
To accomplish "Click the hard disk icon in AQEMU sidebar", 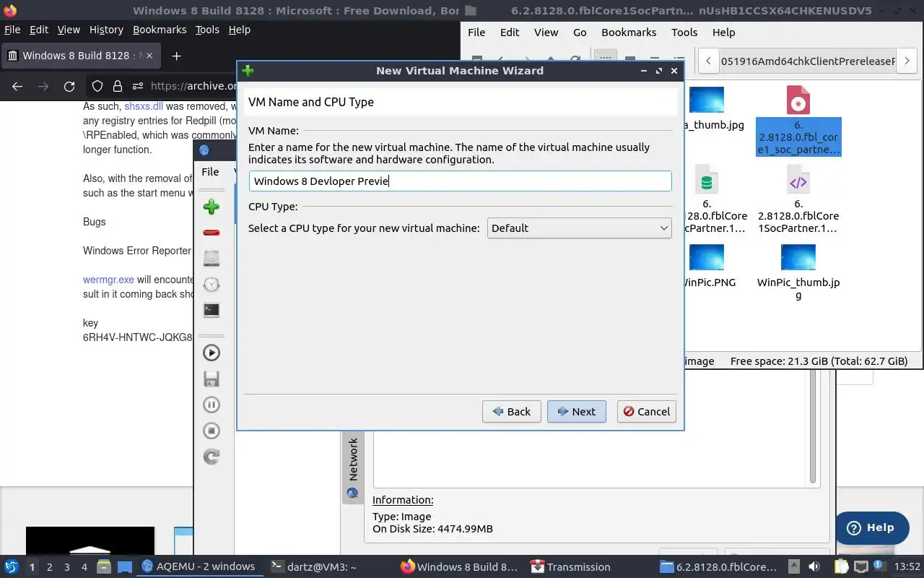I will click(x=212, y=258).
